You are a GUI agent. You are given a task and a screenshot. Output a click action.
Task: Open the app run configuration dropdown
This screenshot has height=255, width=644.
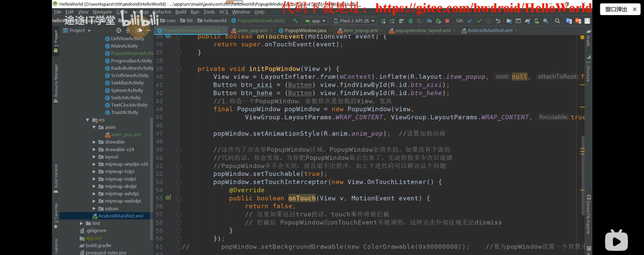(x=315, y=21)
